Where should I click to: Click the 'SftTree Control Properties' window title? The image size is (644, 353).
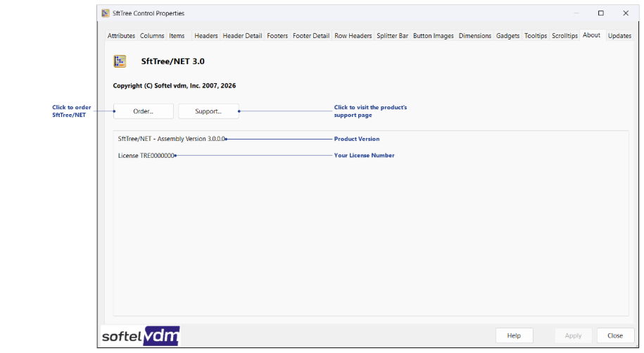pos(149,13)
